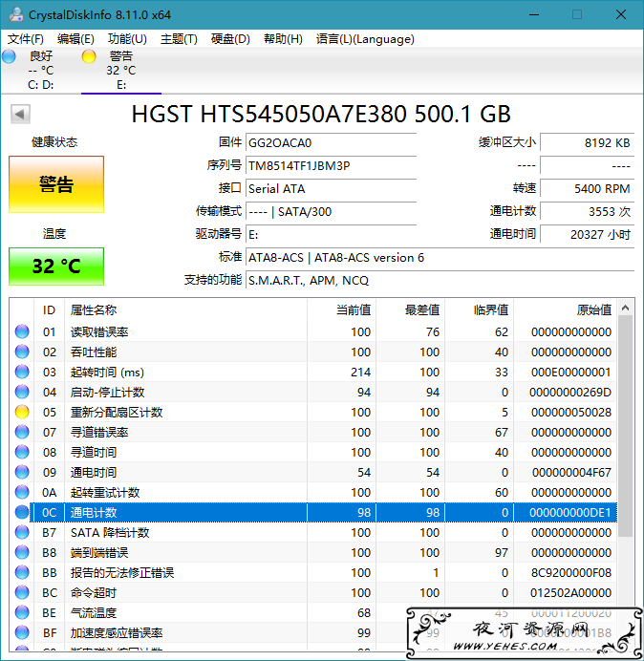Image resolution: width=644 pixels, height=661 pixels.
Task: Click the yellow 警告 status circle in disk bar
Action: click(x=89, y=56)
